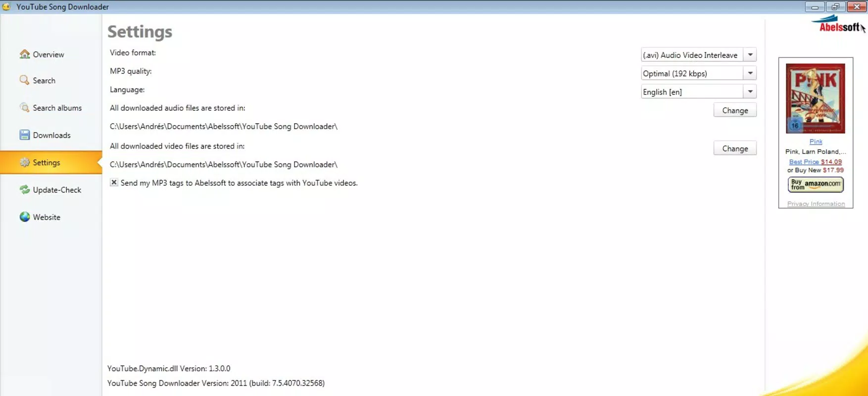Screen dimensions: 868x396
Task: Minimize the YouTube Song Downloader window
Action: point(815,7)
